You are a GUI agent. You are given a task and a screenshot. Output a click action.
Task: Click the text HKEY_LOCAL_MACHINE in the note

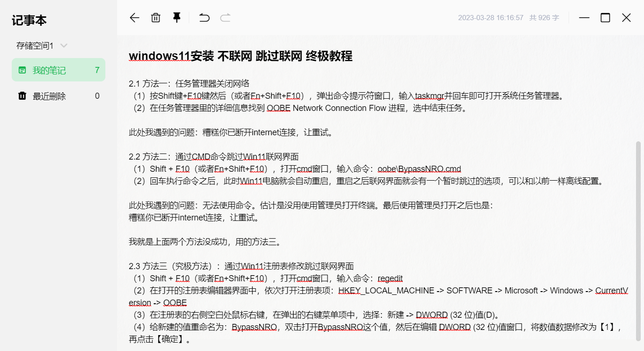(x=386, y=291)
